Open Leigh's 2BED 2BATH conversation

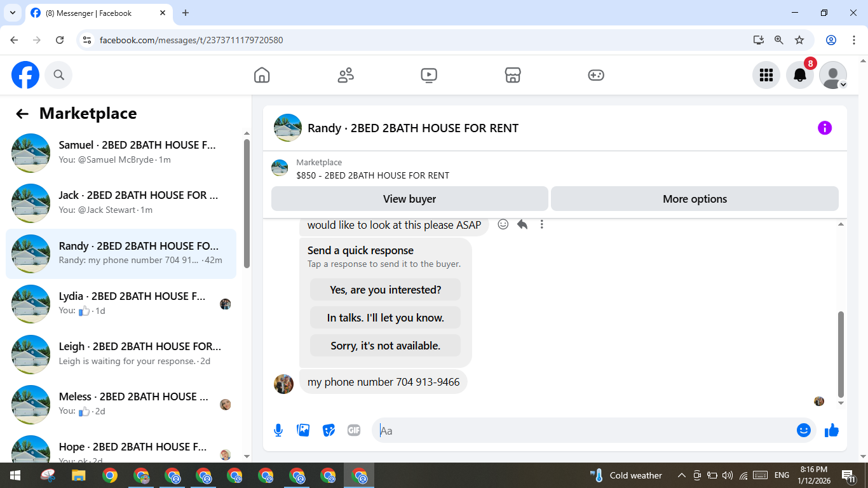(x=121, y=354)
